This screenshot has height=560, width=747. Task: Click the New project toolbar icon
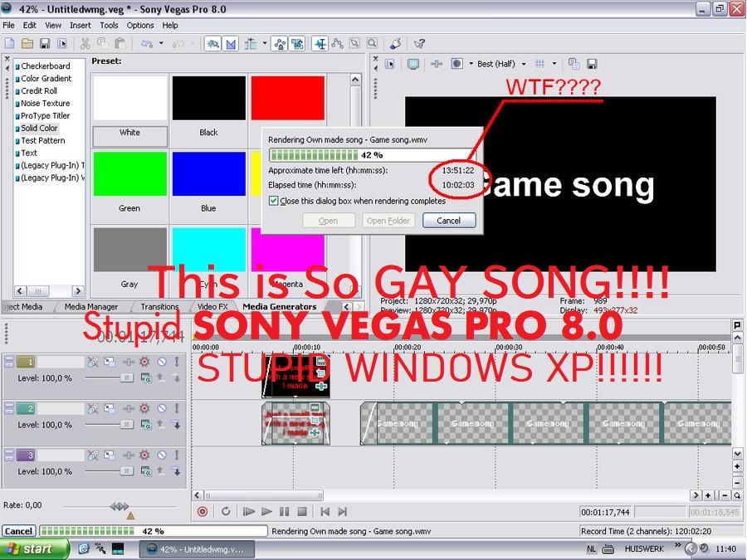point(9,44)
